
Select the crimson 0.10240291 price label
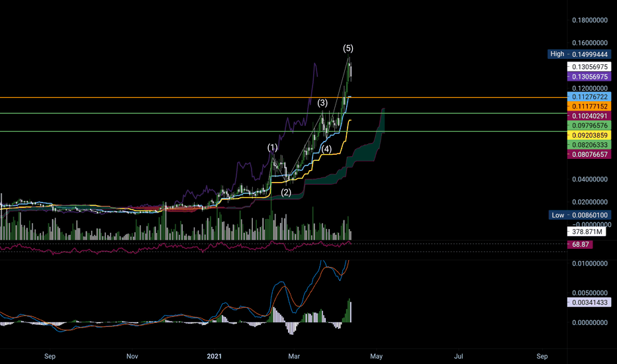point(589,116)
